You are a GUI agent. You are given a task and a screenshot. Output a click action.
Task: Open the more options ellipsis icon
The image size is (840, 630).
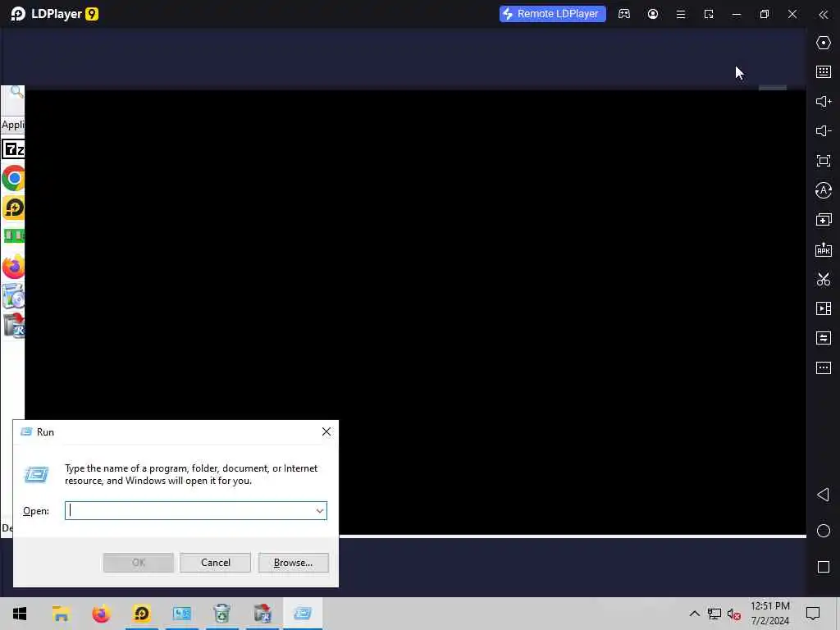click(824, 368)
